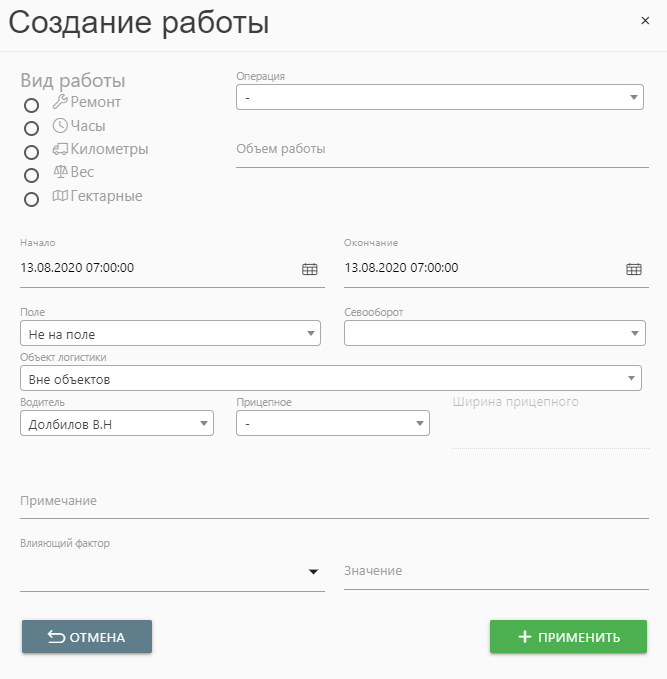The height and width of the screenshot is (679, 667).
Task: Select the Часы radio button
Action: tap(31, 128)
